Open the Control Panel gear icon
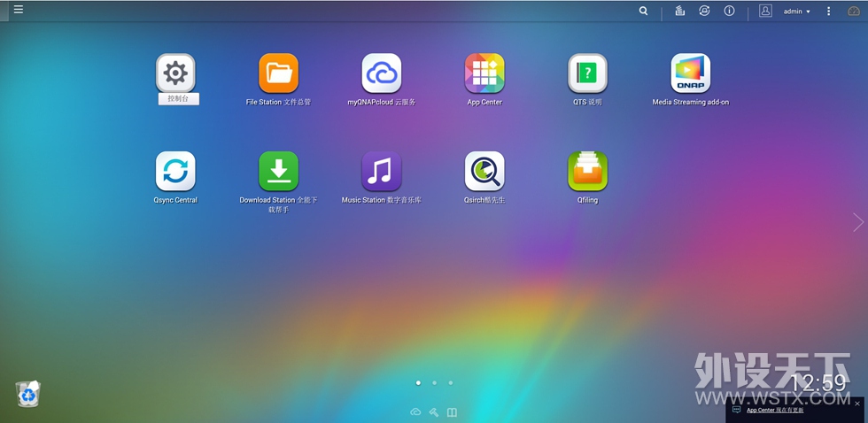 click(x=175, y=73)
